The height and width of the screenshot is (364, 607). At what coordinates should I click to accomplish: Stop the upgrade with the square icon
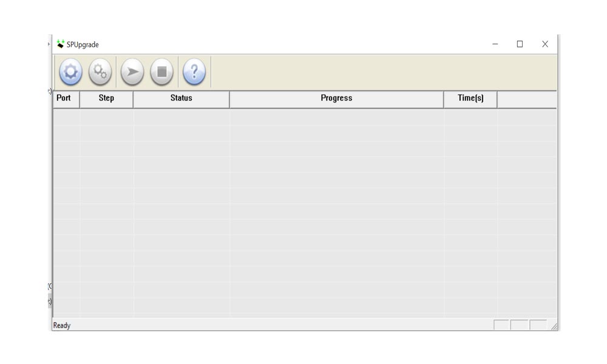(x=161, y=72)
